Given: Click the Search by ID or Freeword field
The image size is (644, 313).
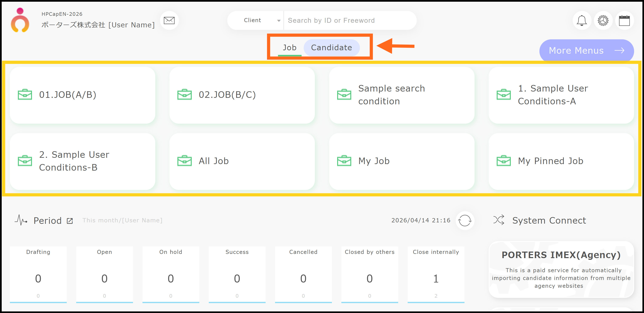Looking at the screenshot, I should pos(350,20).
